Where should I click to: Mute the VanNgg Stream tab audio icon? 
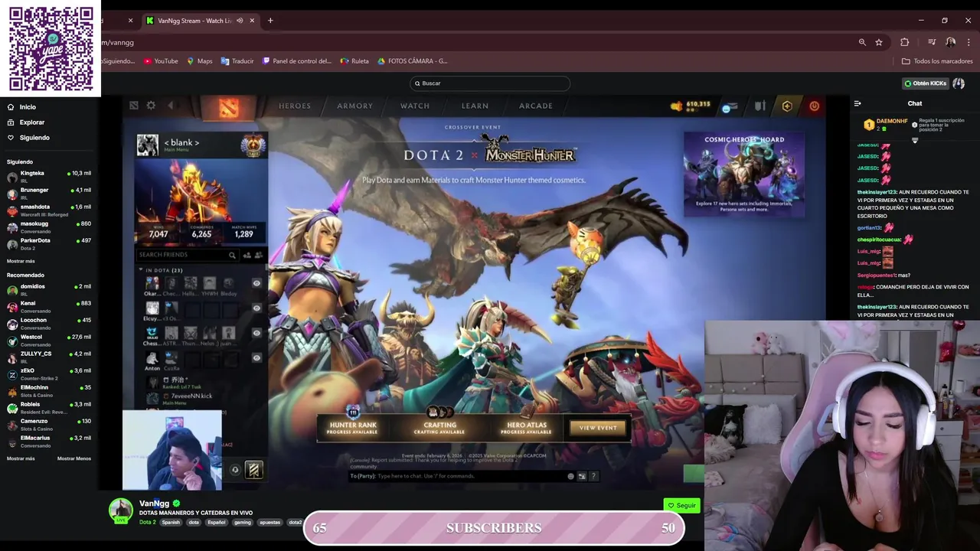(240, 21)
